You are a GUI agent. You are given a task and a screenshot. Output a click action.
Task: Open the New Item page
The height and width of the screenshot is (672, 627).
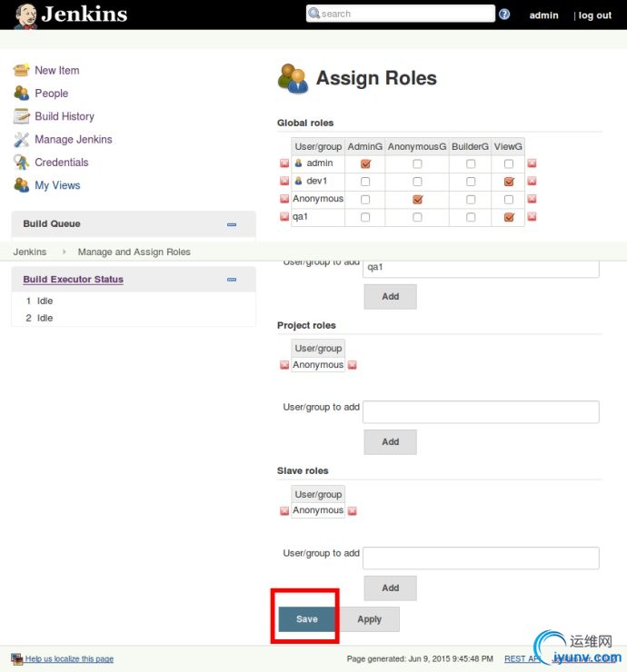[57, 70]
